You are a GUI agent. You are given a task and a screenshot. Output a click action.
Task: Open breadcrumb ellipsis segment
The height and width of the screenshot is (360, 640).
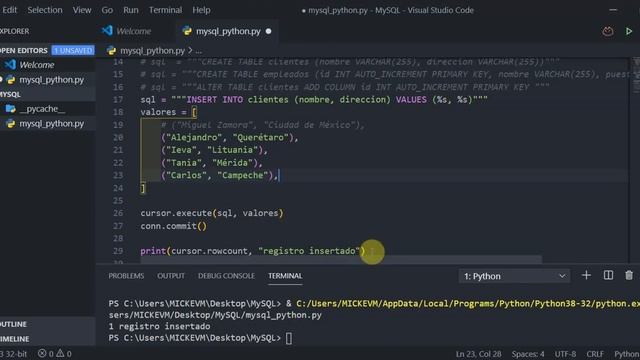pyautogui.click(x=199, y=51)
